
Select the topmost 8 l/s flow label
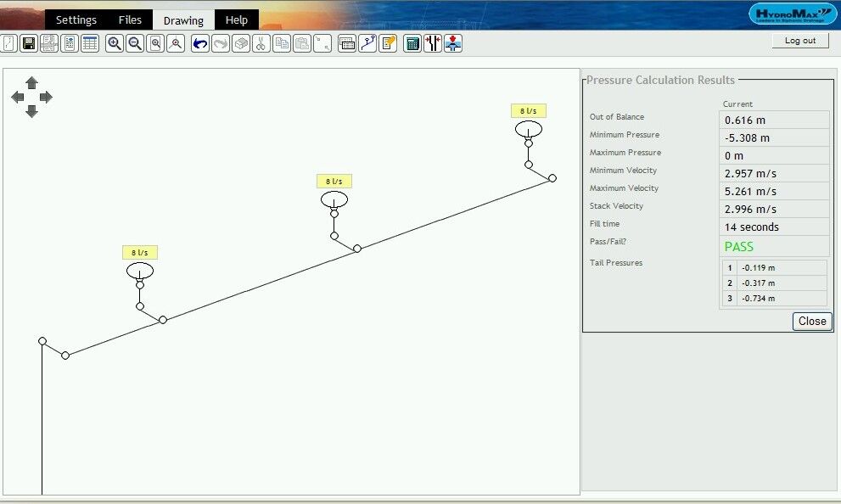[529, 110]
